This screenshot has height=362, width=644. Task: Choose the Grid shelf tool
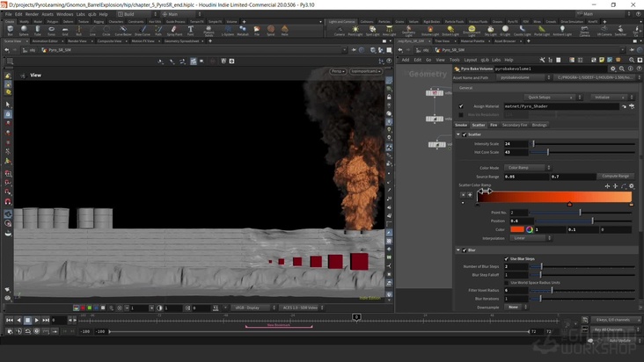coord(65,31)
